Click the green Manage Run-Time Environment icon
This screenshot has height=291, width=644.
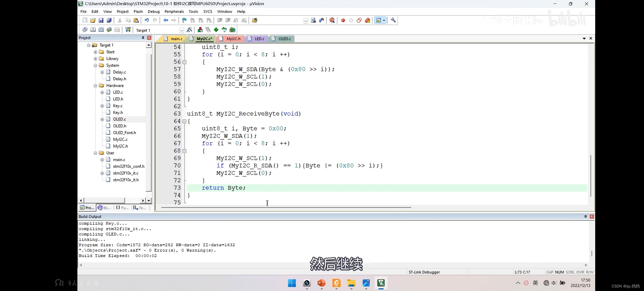pos(216,30)
